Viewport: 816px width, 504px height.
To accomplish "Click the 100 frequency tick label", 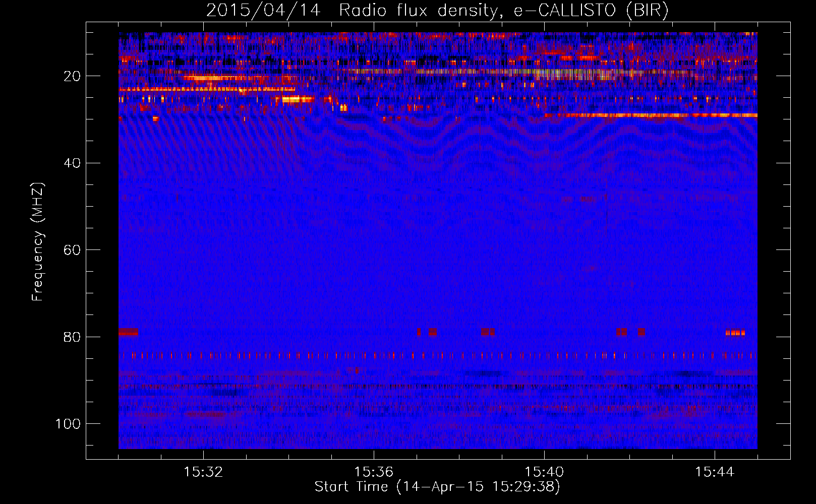I will (68, 424).
